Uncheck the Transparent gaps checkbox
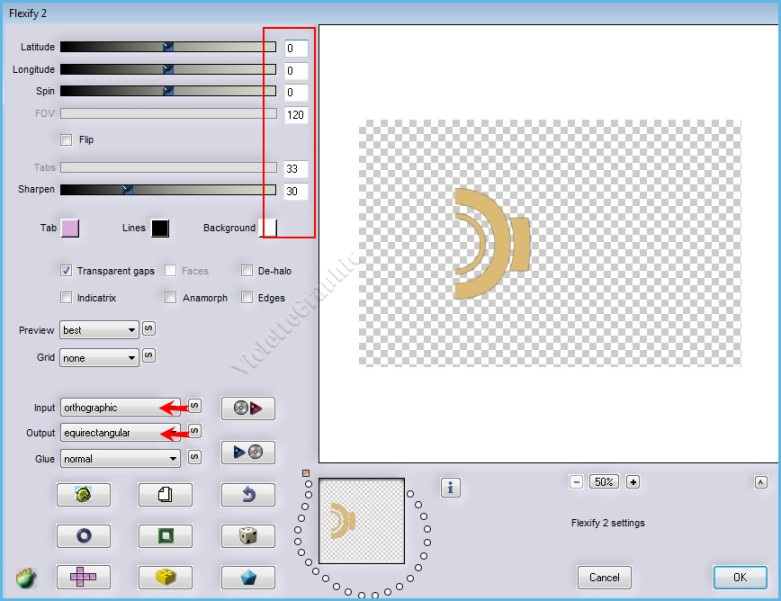Screen dimensions: 781x601 pyautogui.click(x=67, y=271)
